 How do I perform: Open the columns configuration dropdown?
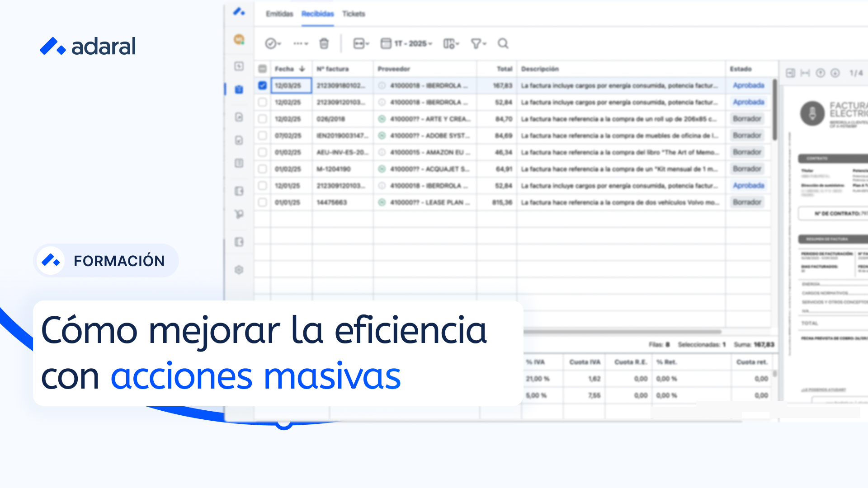click(451, 43)
